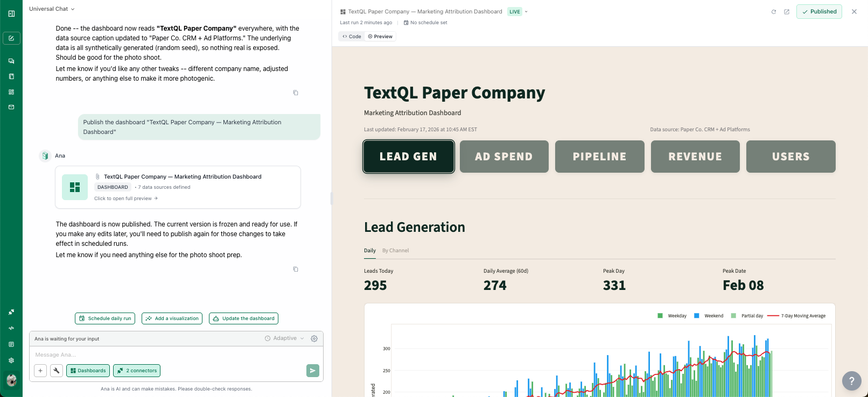Select the Daily sub-tab
Image resolution: width=868 pixels, height=397 pixels.
(x=370, y=251)
